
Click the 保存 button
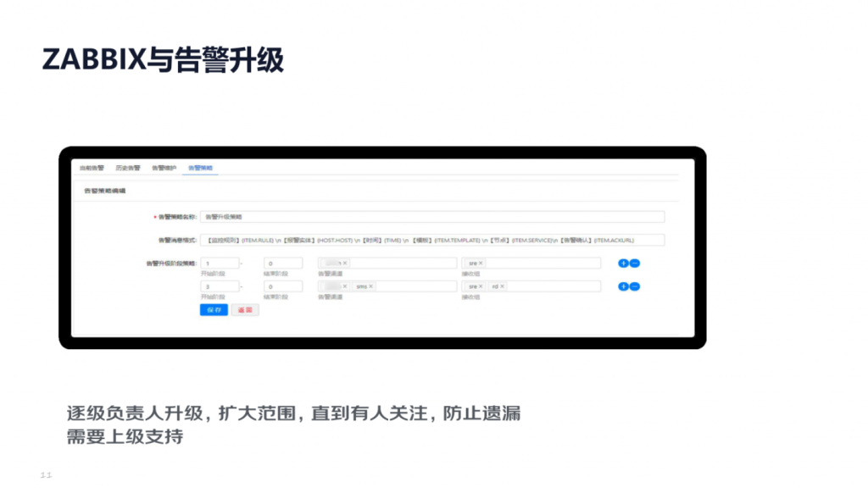click(213, 309)
